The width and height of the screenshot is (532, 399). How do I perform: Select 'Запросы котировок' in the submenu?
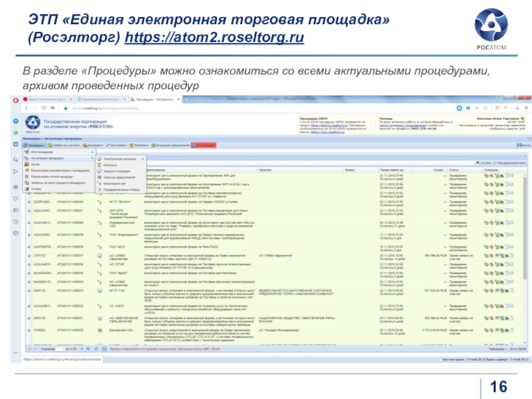[x=121, y=171]
